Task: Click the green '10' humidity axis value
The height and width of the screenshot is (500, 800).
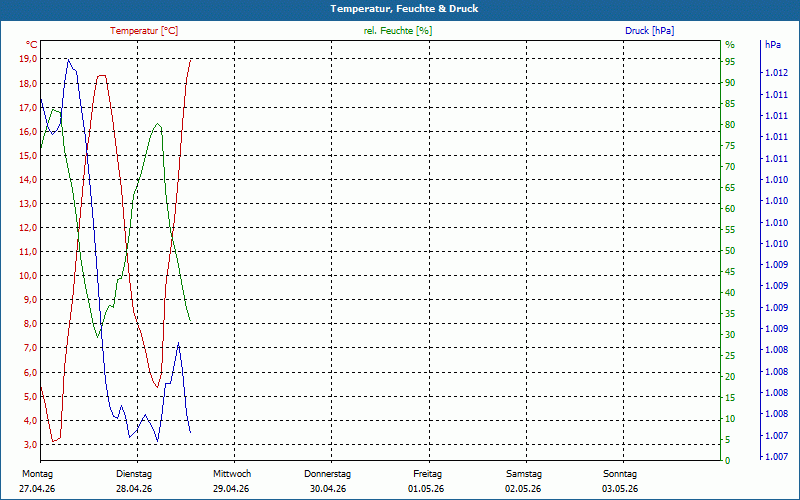Action: click(x=730, y=419)
